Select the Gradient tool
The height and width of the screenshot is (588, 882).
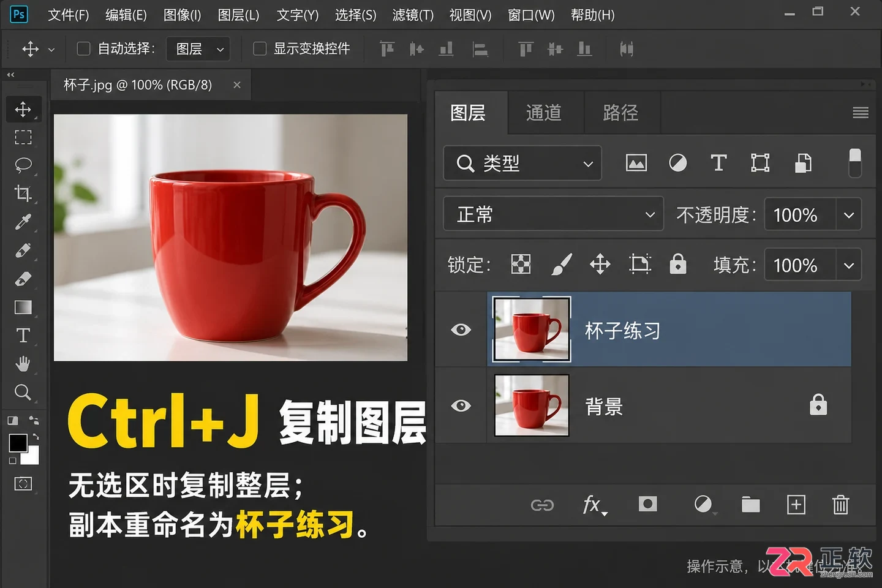[x=23, y=307]
